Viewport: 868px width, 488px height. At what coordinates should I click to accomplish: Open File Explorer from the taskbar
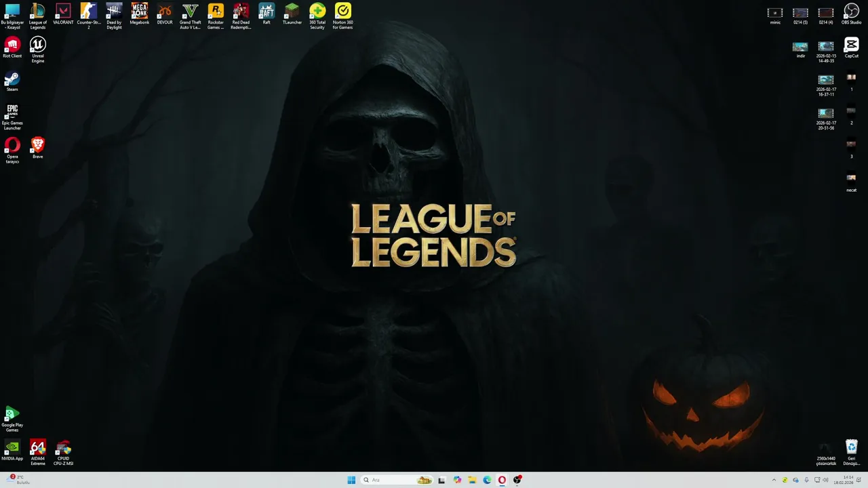point(472,480)
